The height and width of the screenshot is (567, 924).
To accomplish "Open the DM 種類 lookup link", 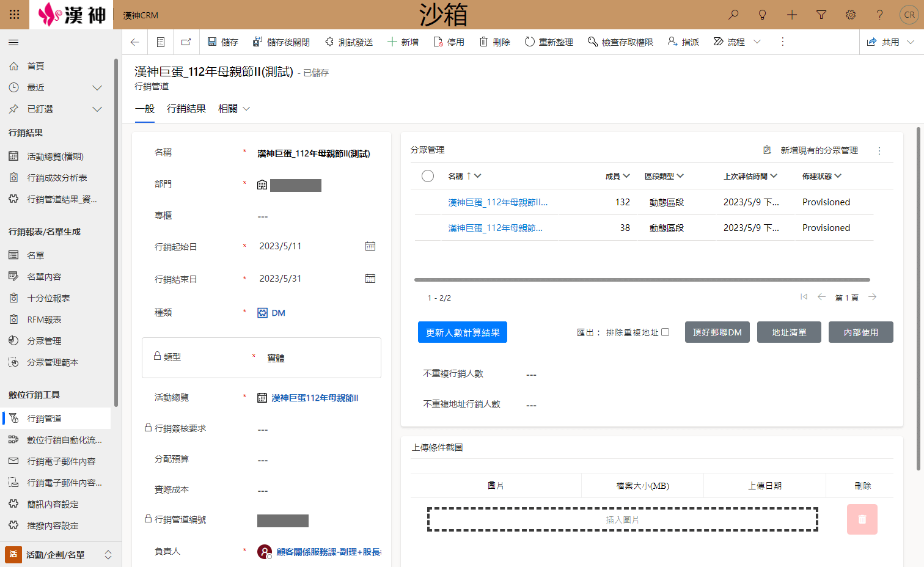I will 279,313.
